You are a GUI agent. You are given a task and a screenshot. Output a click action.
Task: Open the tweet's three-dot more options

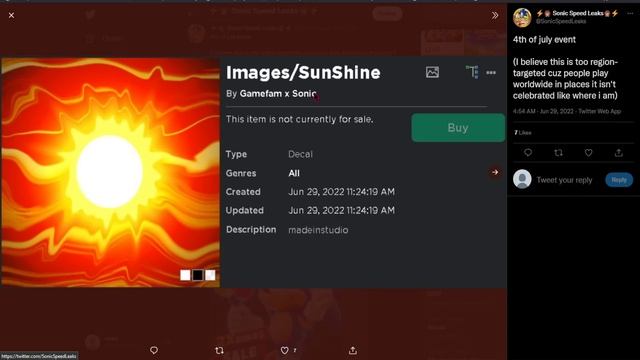coord(630,13)
